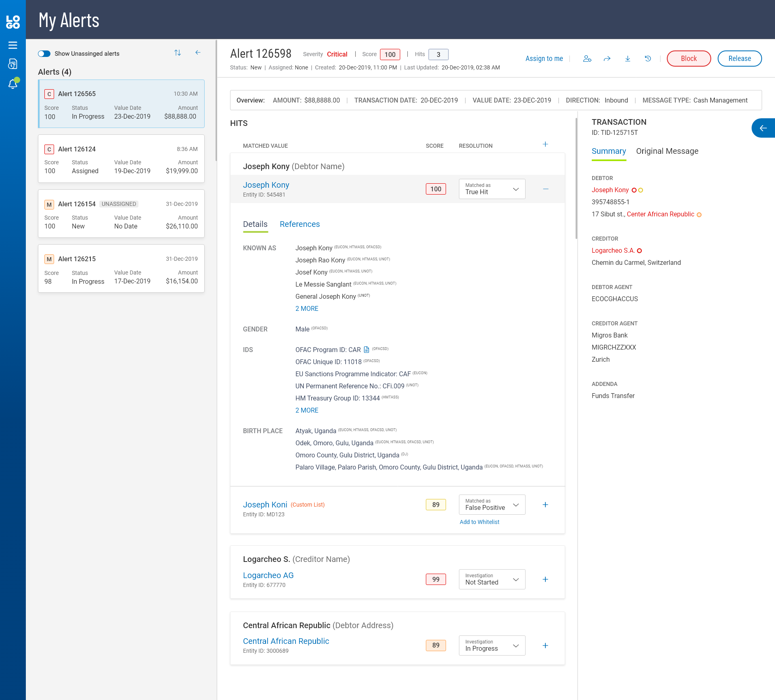Open the document search sidebar icon
The height and width of the screenshot is (700, 775).
(x=13, y=64)
